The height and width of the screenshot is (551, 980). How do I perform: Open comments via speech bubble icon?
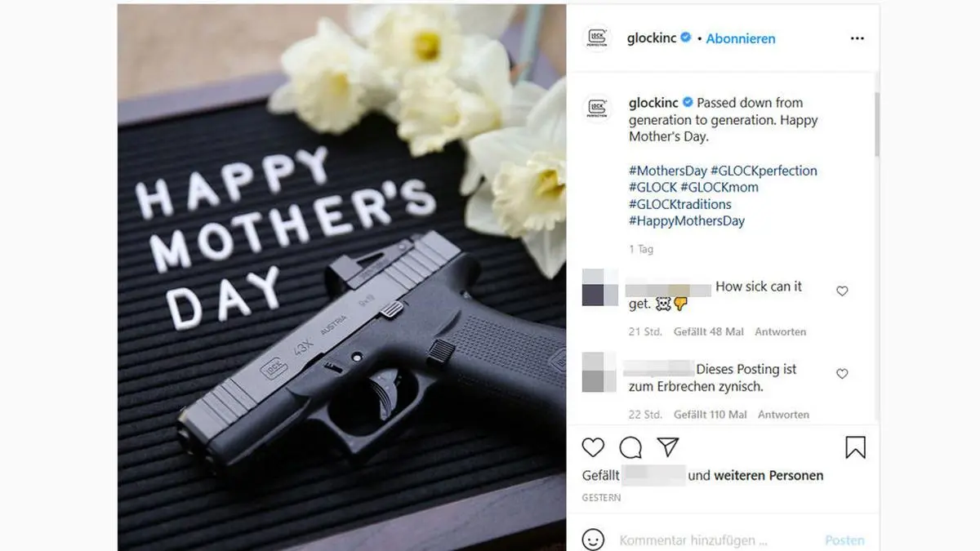pyautogui.click(x=630, y=447)
